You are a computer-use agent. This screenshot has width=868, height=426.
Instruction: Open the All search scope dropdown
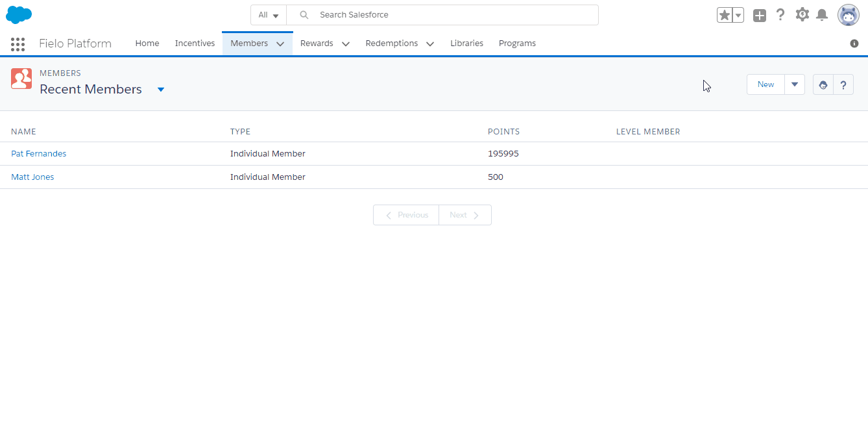[269, 15]
